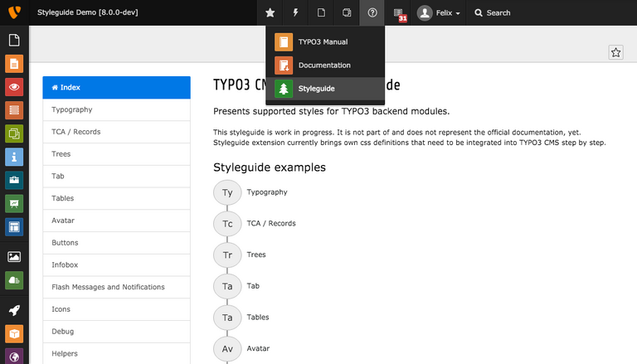Open the green cloud module icon
The height and width of the screenshot is (364, 637).
pyautogui.click(x=14, y=280)
